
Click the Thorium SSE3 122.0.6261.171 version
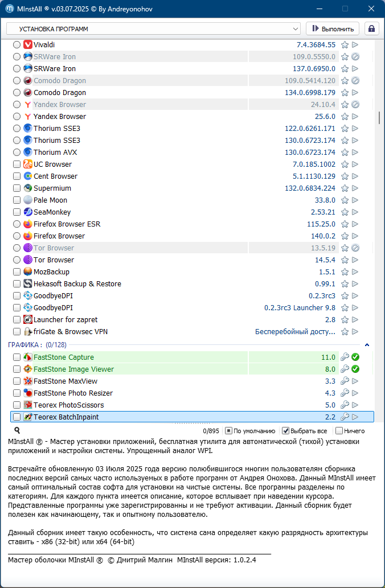[x=310, y=128]
